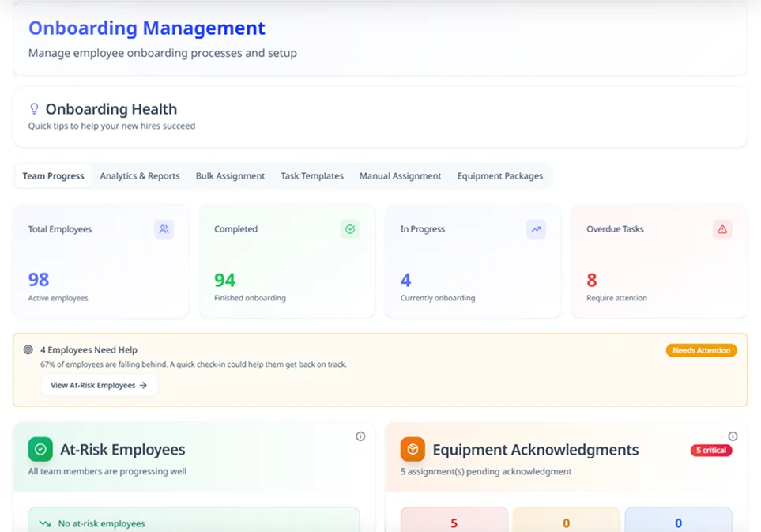
Task: Click 'Require attention' label
Action: [x=616, y=298]
